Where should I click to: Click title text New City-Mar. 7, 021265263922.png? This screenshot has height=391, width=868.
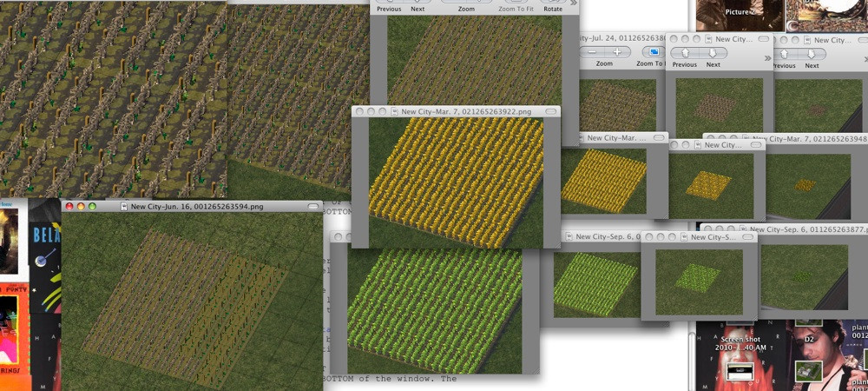466,111
